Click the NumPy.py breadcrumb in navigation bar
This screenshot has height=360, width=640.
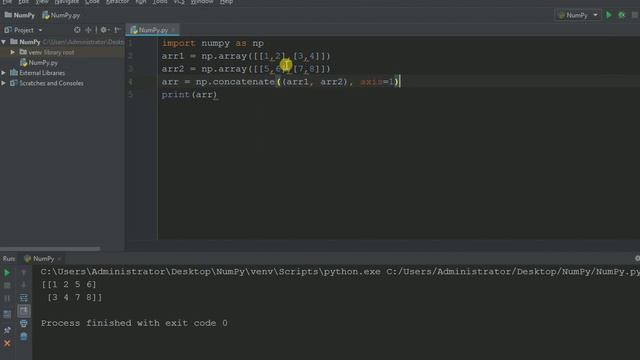tap(61, 16)
